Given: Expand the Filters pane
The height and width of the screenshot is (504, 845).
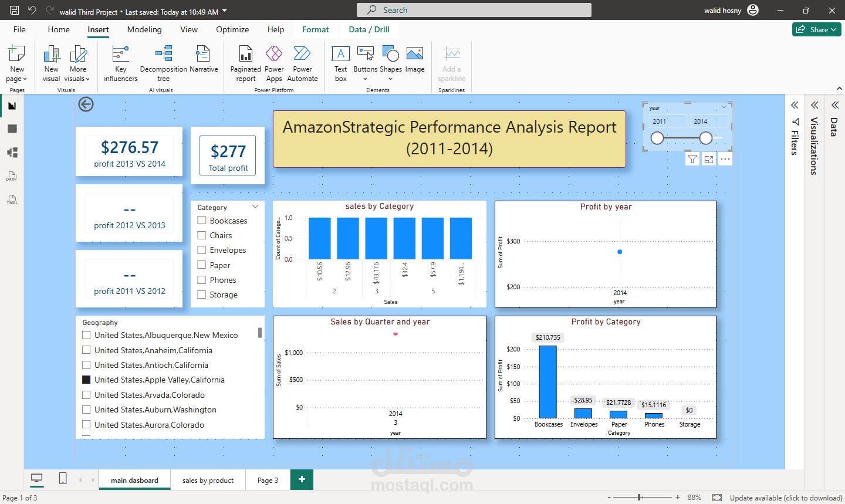Looking at the screenshot, I should 795,105.
